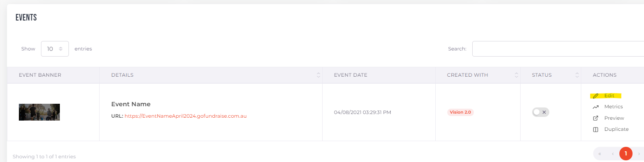This screenshot has width=644, height=162.
Task: Click the Duplicate columns icon
Action: [596, 130]
